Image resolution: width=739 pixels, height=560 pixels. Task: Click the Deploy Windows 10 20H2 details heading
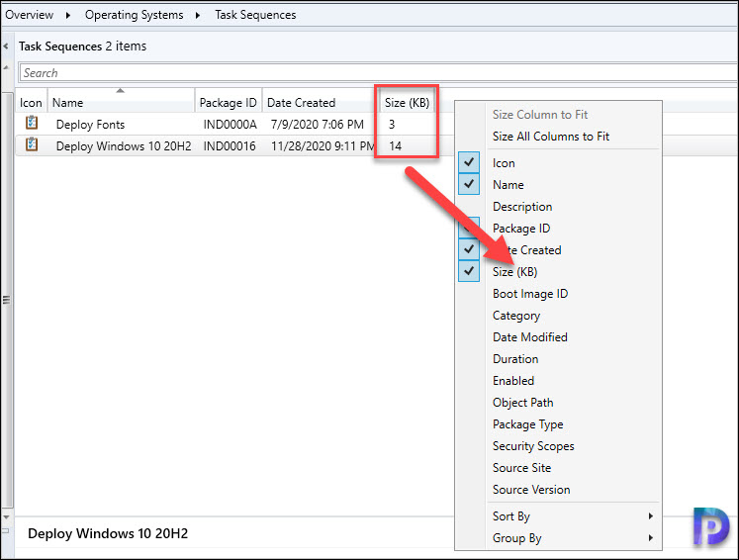[x=108, y=533]
